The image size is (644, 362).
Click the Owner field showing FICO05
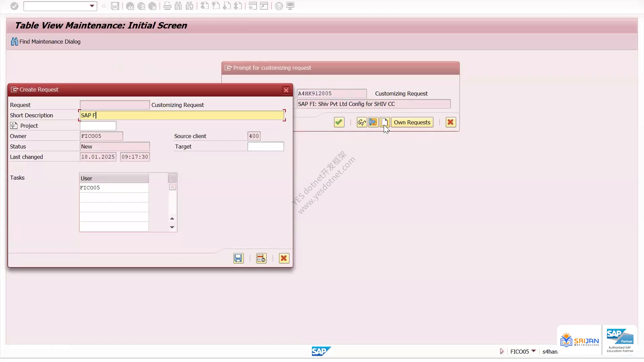tap(101, 136)
